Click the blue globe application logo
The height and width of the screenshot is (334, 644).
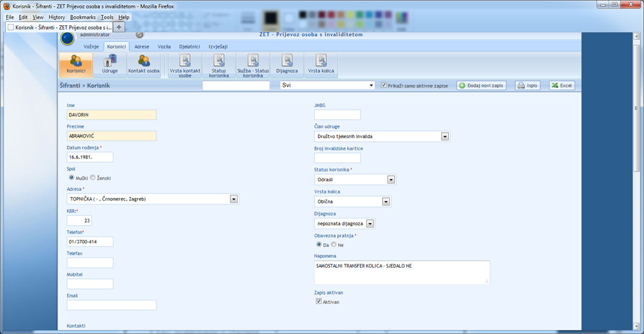67,38
